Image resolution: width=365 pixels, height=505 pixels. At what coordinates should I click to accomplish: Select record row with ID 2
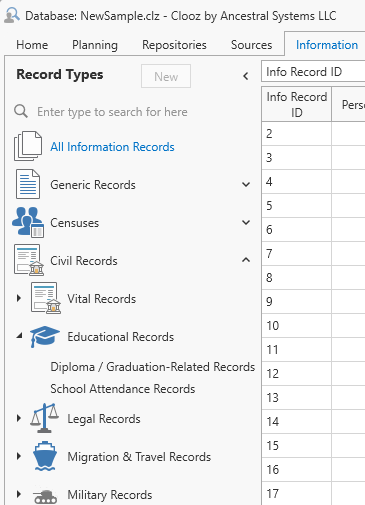(x=313, y=133)
